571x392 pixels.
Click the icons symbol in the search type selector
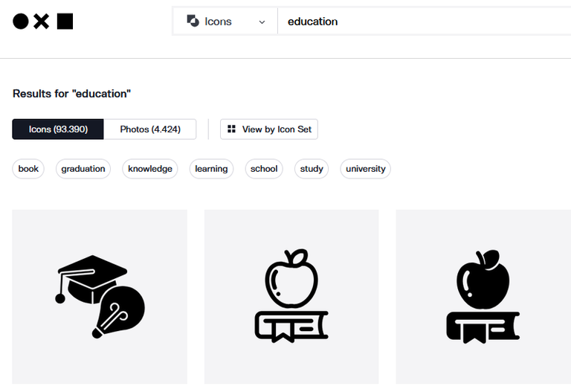click(x=193, y=22)
